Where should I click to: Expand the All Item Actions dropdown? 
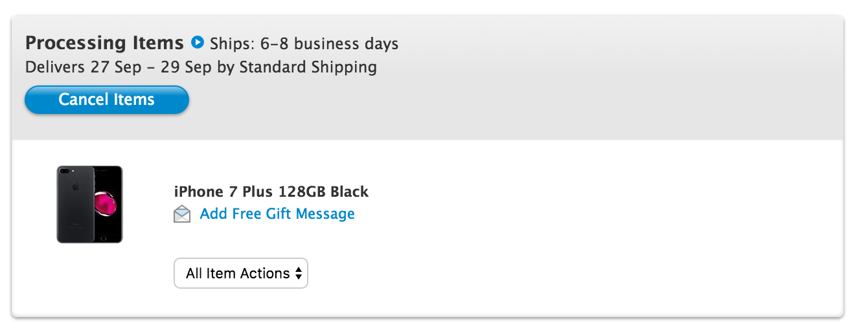(x=240, y=274)
